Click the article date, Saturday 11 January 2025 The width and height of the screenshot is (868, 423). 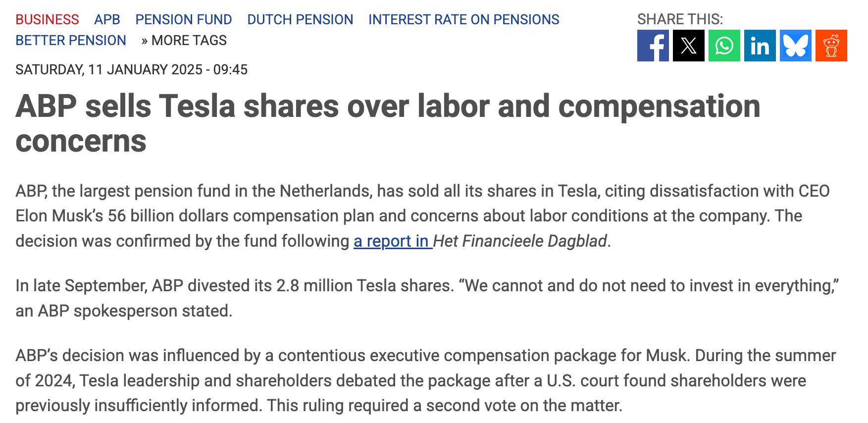pos(131,69)
